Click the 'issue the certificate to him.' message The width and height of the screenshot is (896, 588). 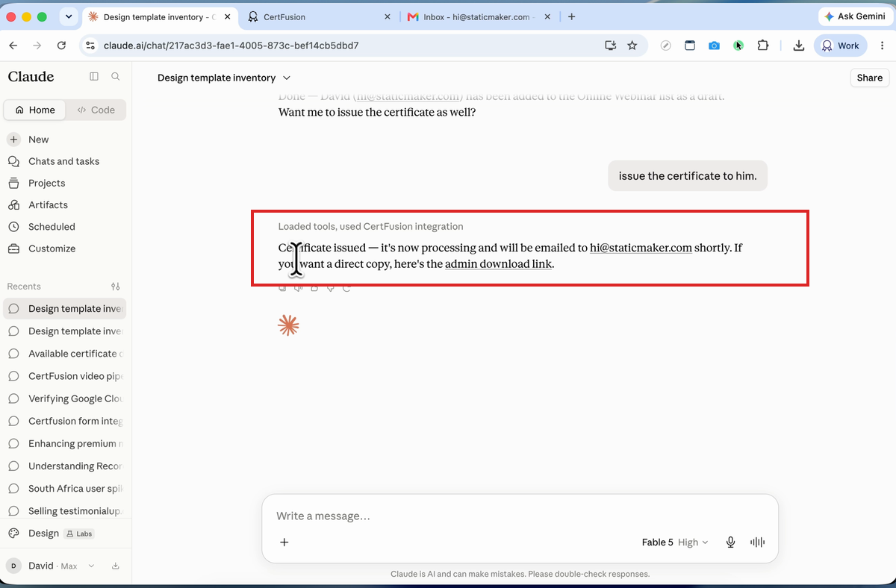pyautogui.click(x=688, y=176)
